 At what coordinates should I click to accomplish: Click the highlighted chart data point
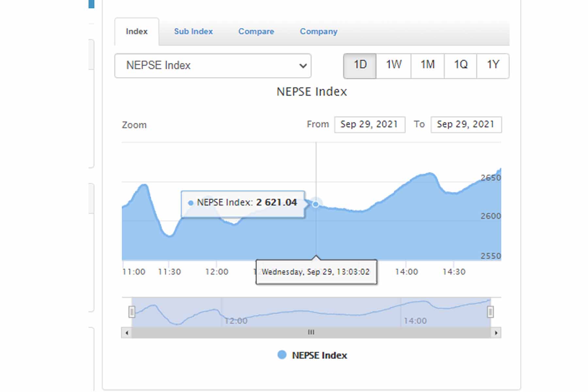316,204
